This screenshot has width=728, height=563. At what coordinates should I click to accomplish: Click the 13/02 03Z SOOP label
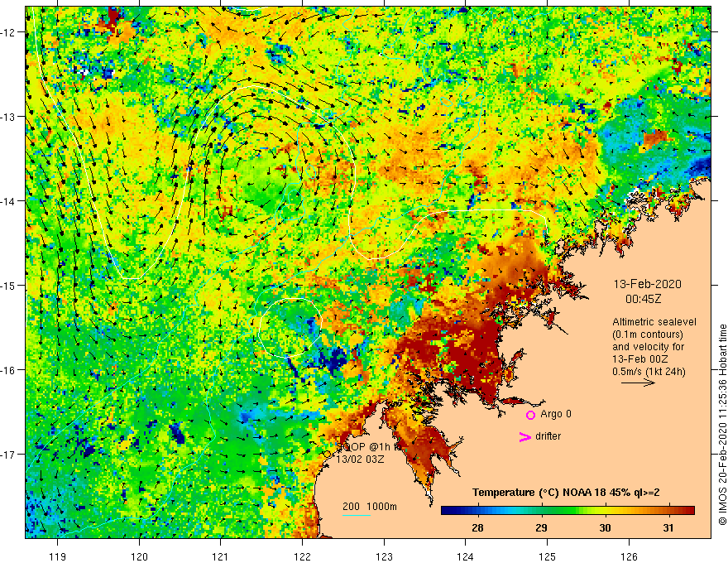361,459
